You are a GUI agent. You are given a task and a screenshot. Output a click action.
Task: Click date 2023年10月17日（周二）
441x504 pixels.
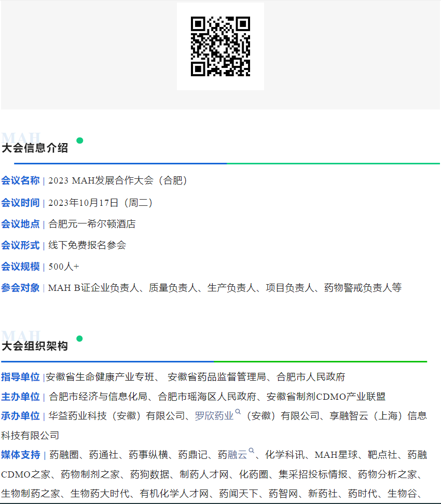tap(100, 203)
